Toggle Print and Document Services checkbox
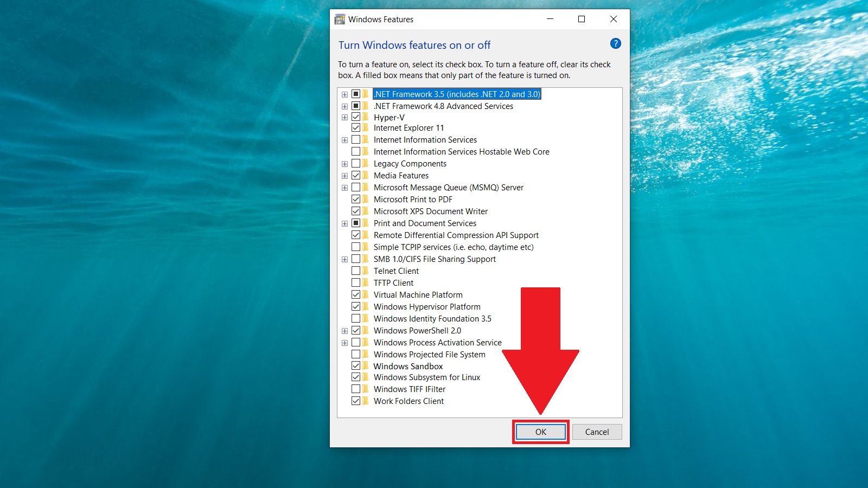 (356, 223)
